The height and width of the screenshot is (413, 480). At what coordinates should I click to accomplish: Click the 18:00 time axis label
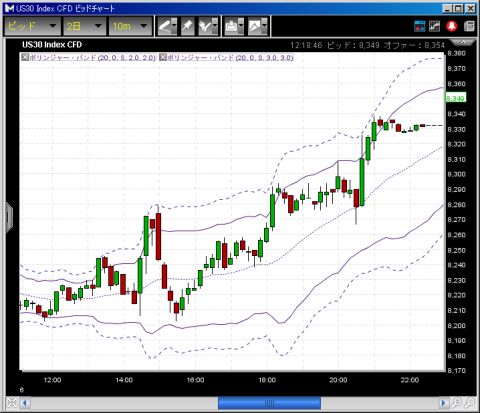click(267, 380)
